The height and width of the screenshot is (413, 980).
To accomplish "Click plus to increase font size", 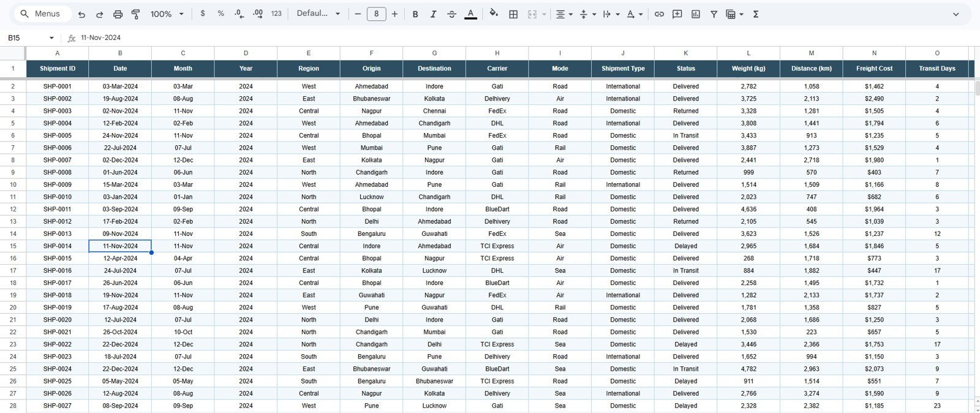I will (x=394, y=13).
